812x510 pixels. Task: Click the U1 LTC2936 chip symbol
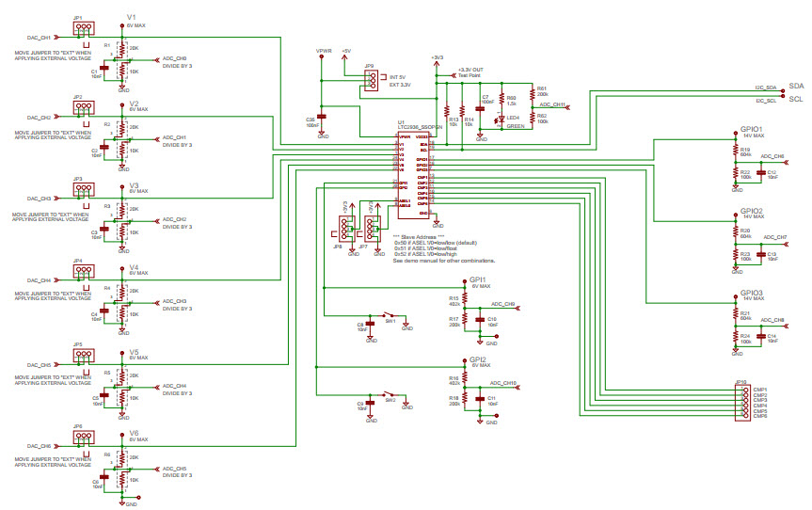(414, 176)
